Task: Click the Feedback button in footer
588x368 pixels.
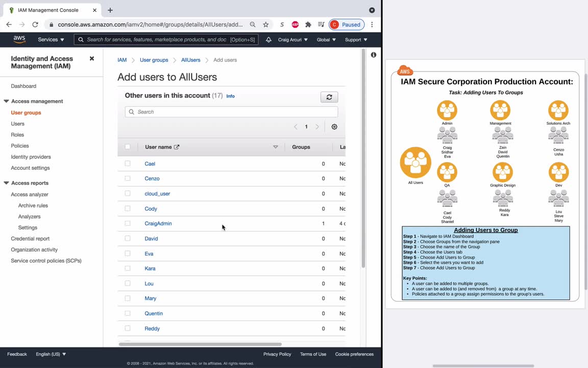Action: [x=17, y=354]
